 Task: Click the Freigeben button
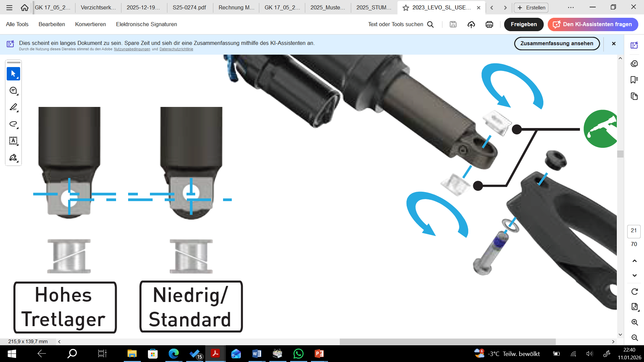click(x=523, y=24)
